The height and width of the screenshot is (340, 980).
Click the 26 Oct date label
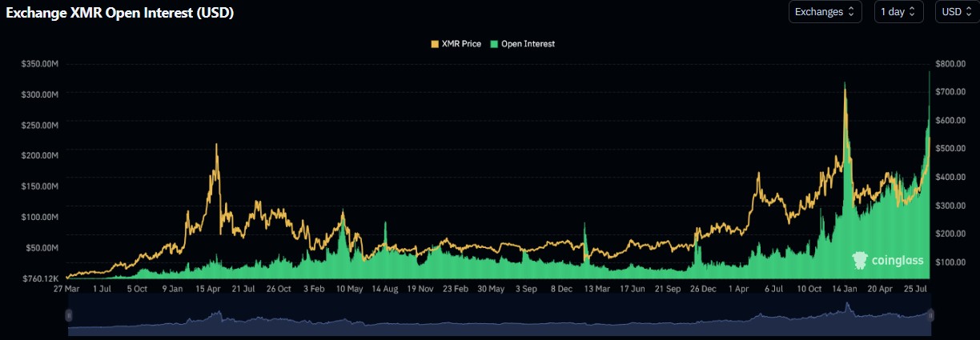tap(279, 289)
